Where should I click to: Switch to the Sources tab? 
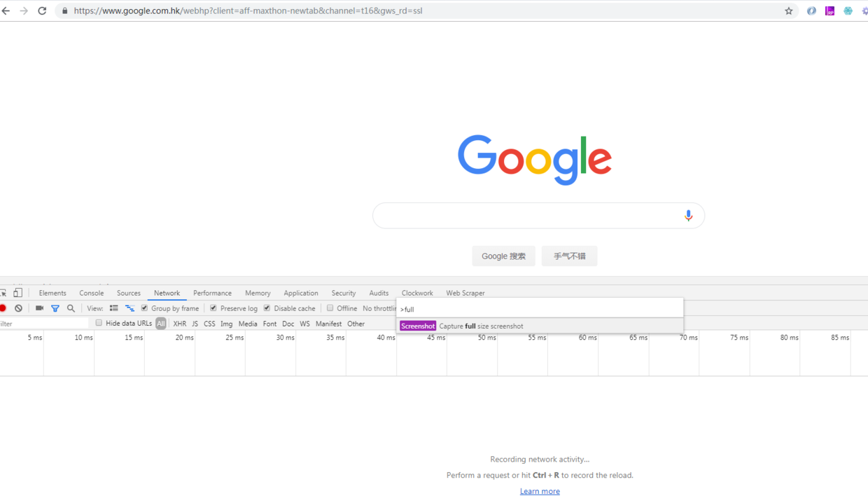click(x=129, y=293)
